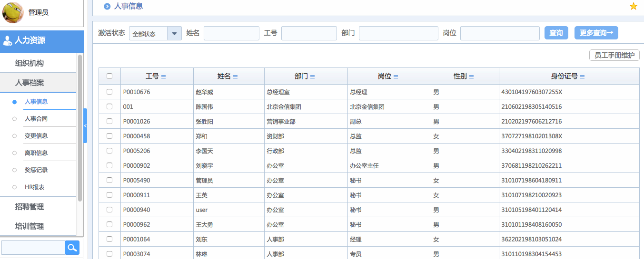Check the row checkbox for P0010676
644x259 pixels.
pos(109,92)
